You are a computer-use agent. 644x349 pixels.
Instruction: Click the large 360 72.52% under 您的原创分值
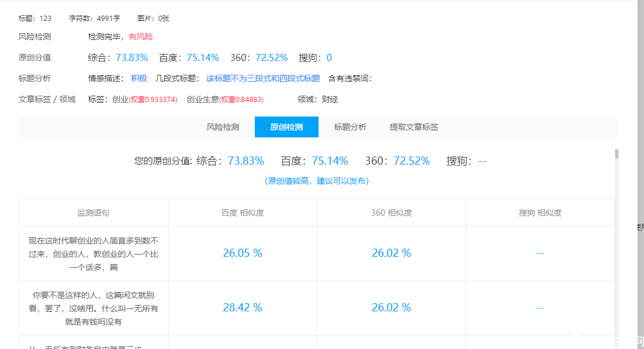coord(412,161)
